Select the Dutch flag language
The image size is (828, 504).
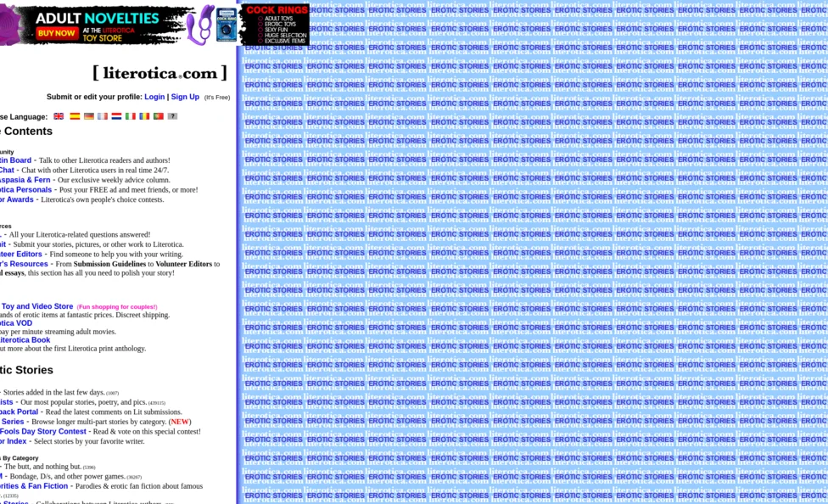click(x=117, y=116)
